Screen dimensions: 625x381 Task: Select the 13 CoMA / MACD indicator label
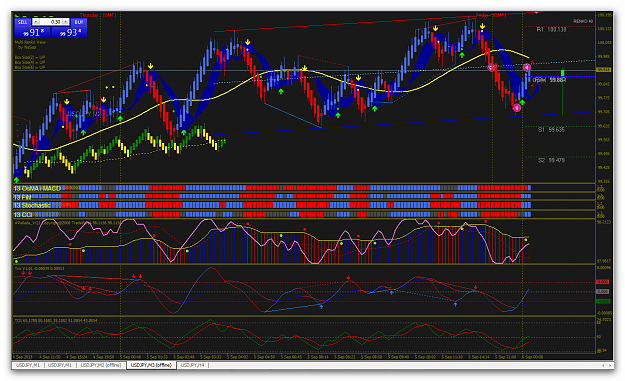coord(37,188)
